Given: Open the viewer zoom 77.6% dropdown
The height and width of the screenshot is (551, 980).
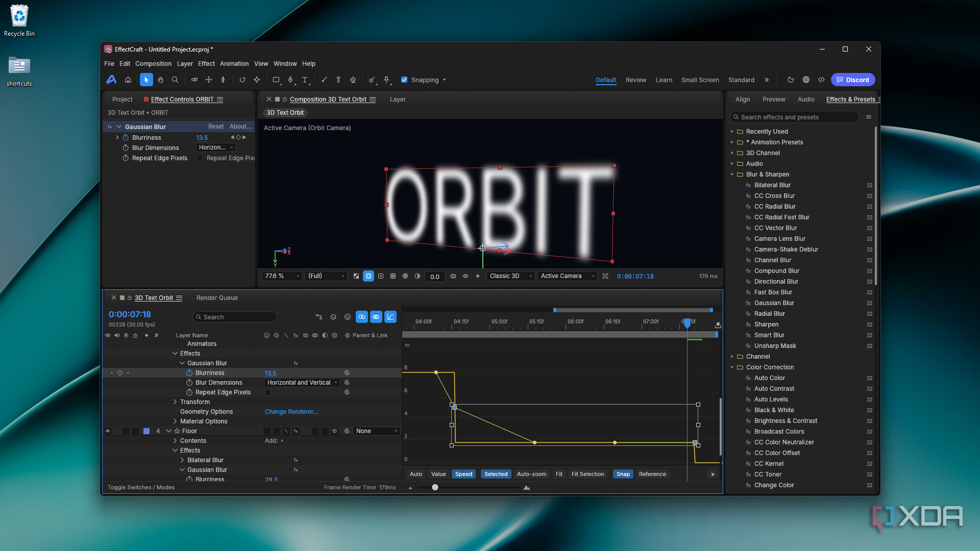Looking at the screenshot, I should tap(282, 276).
